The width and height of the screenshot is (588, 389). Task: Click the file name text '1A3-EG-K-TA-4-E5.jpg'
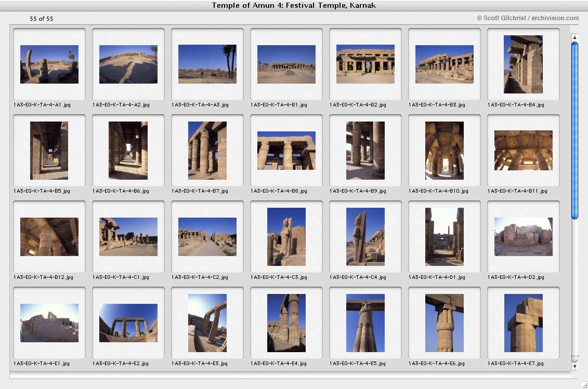(357, 364)
